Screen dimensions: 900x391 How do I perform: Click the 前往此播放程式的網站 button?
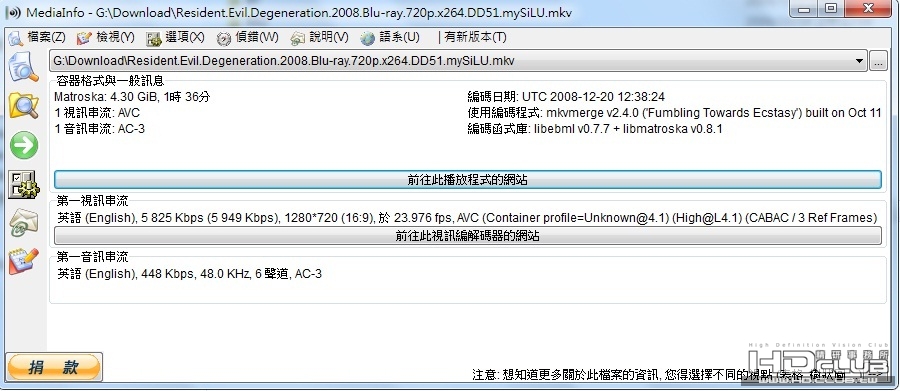coord(468,180)
